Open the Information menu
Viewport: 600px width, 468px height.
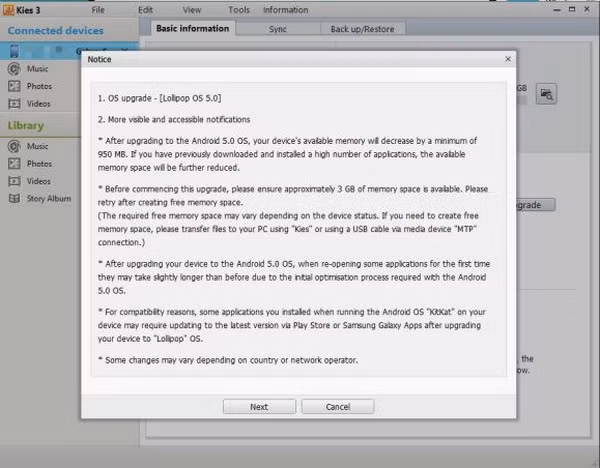(x=285, y=10)
